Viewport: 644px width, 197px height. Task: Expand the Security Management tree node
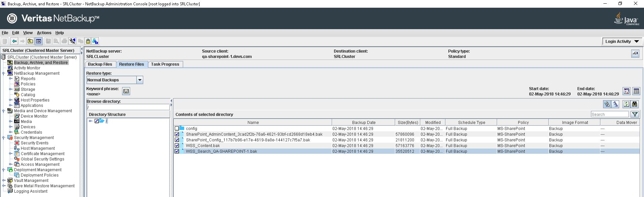tap(4, 138)
